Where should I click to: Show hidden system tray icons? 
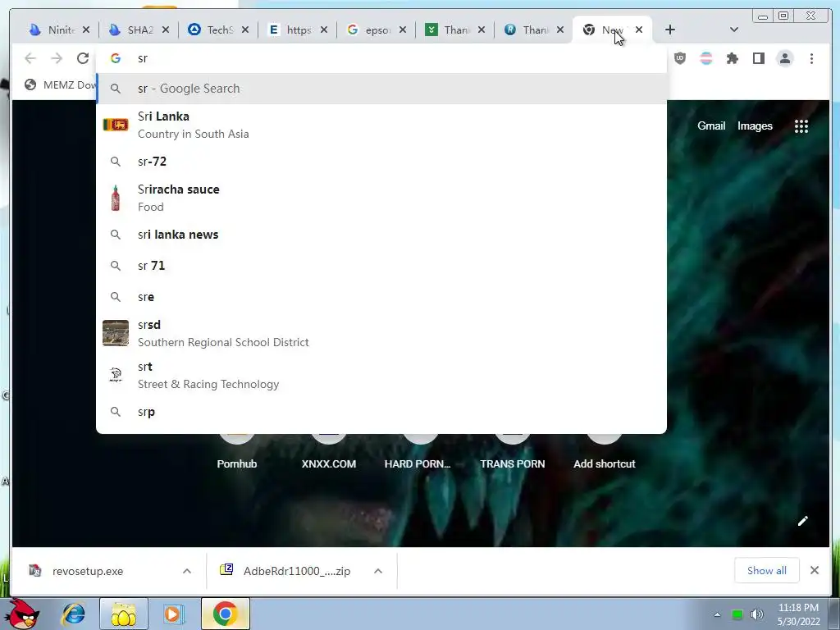tap(717, 614)
